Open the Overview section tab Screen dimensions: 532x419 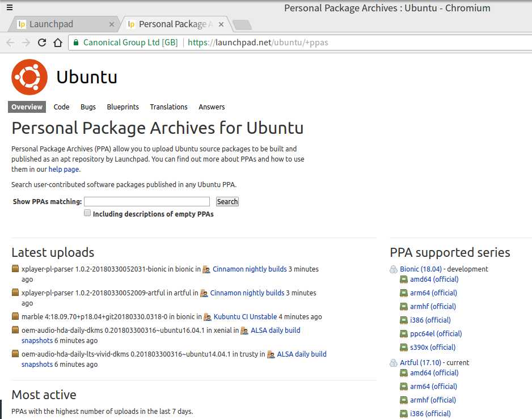click(27, 107)
